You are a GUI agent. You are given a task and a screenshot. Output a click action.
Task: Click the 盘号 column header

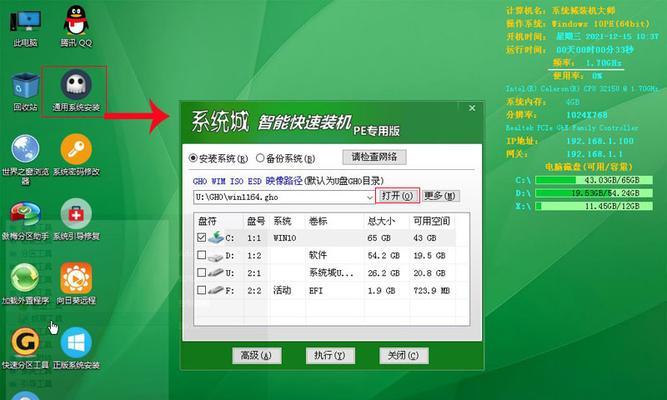tap(257, 221)
